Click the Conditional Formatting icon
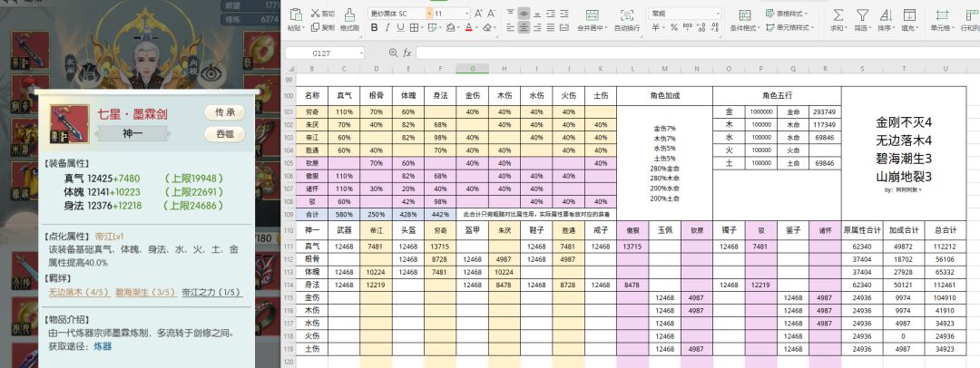The image size is (980, 368). [745, 15]
